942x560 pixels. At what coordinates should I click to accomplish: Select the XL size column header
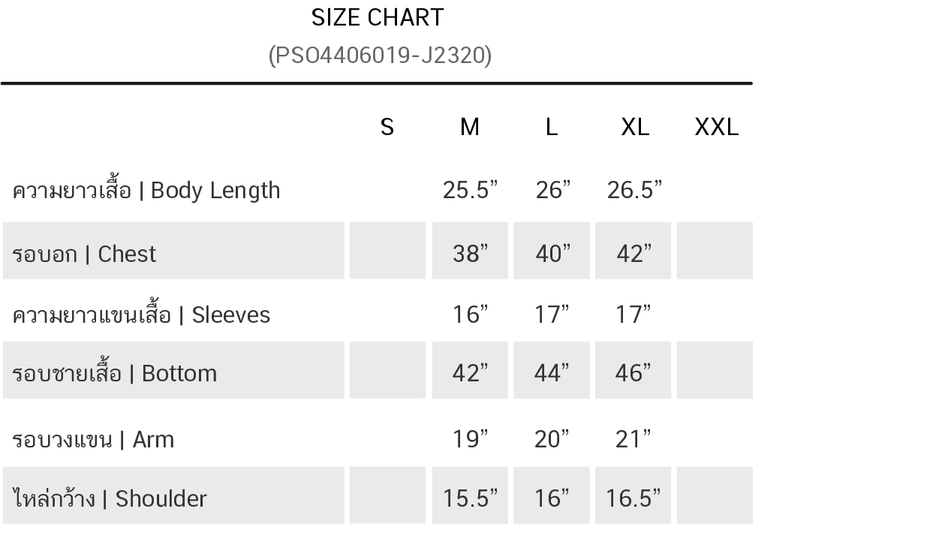(x=634, y=128)
